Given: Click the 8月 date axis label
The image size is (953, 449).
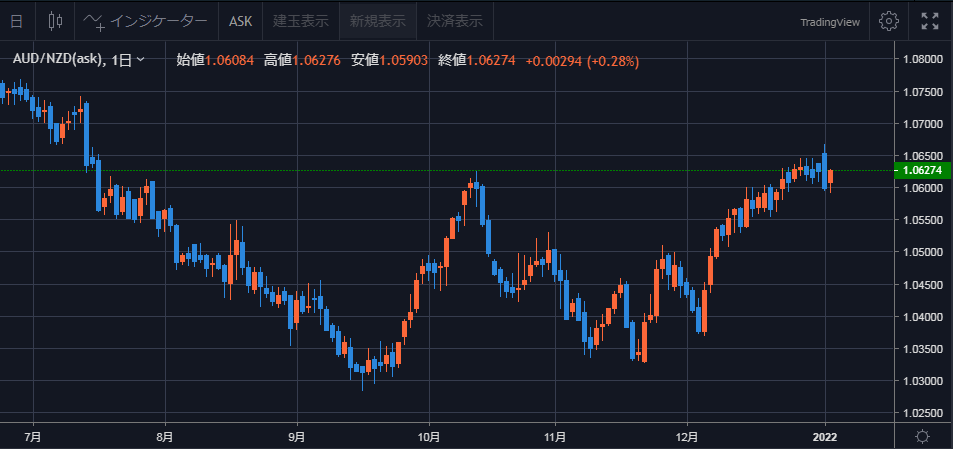Looking at the screenshot, I should 165,436.
